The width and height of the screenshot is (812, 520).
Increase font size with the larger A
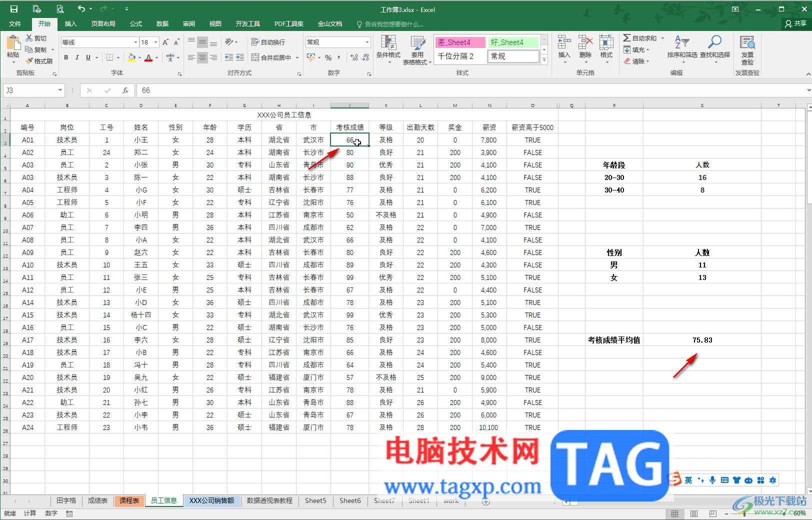point(165,42)
